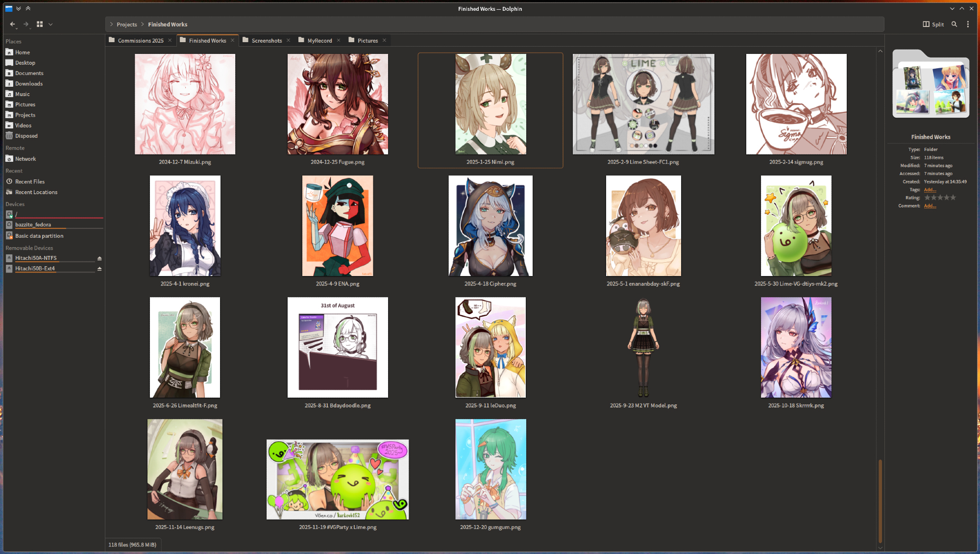Eject the Hitachi50B-Ext4 drive
Image resolution: width=980 pixels, height=554 pixels.
click(x=99, y=269)
